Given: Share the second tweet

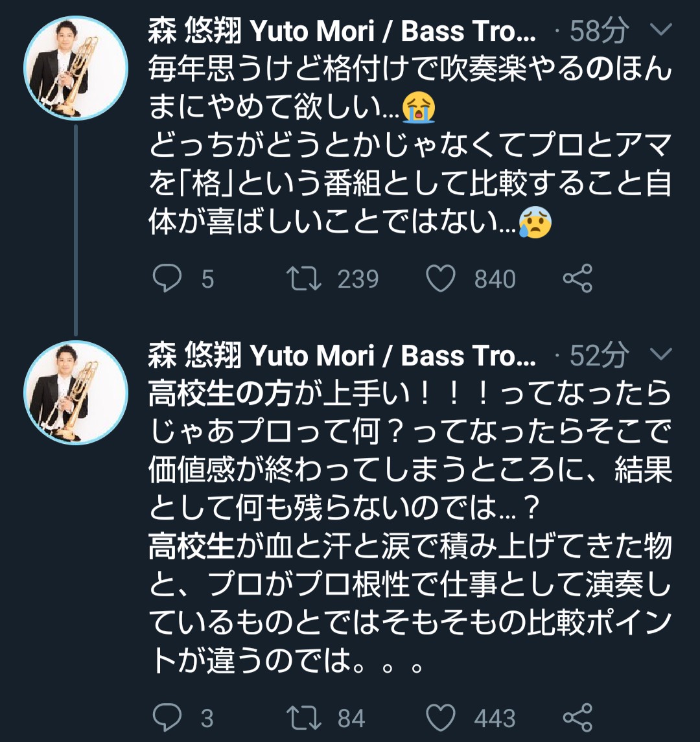Looking at the screenshot, I should point(578,717).
